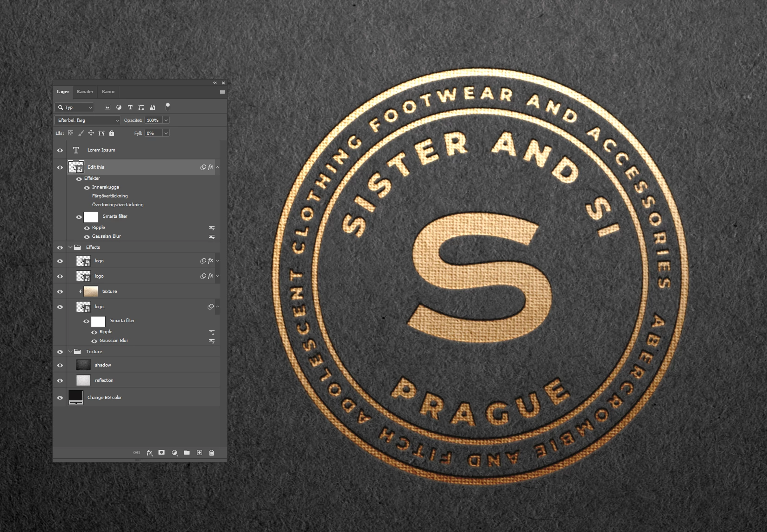The image size is (767, 532).
Task: Click Smarta filter mask thumbnail under Edit this
Action: [91, 217]
